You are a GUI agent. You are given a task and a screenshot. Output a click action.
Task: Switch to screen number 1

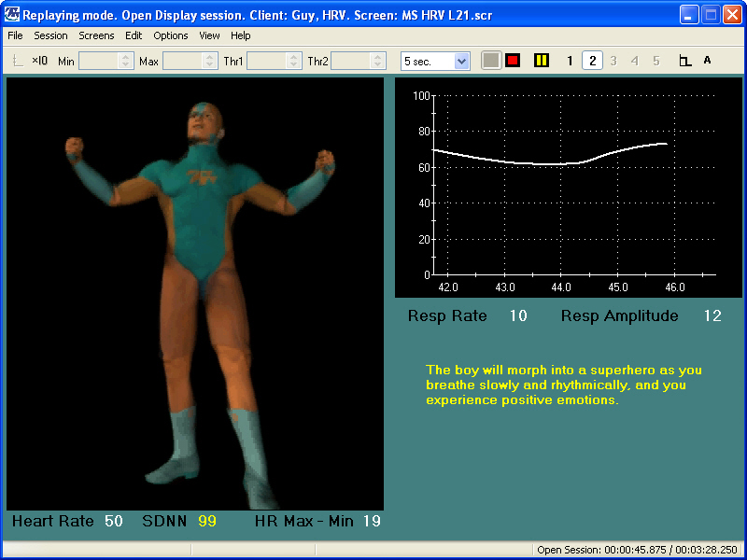(x=571, y=61)
